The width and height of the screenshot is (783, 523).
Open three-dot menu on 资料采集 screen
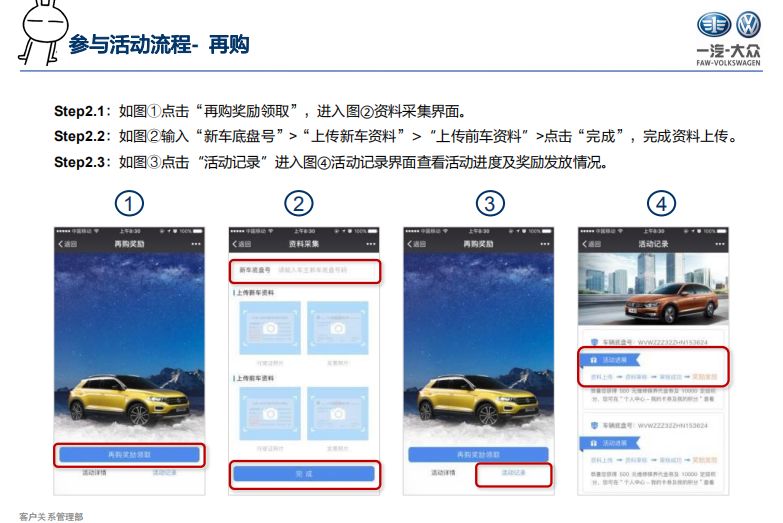coord(371,244)
